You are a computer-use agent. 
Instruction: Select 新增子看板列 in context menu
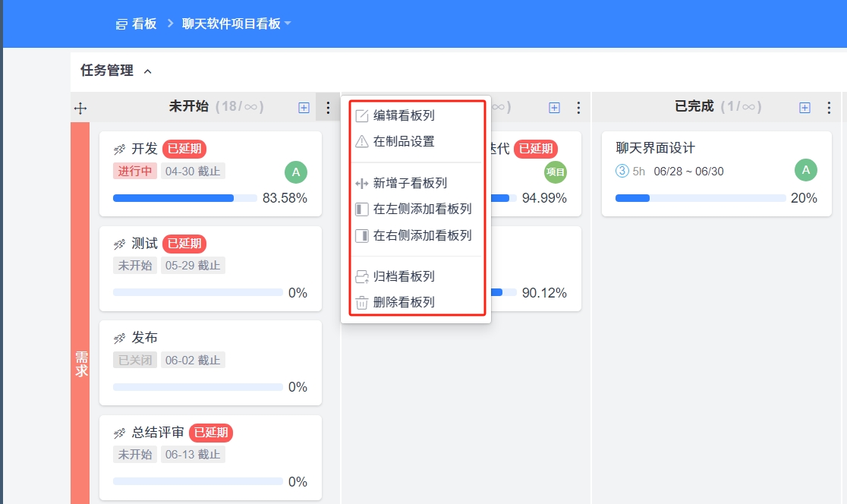click(410, 183)
